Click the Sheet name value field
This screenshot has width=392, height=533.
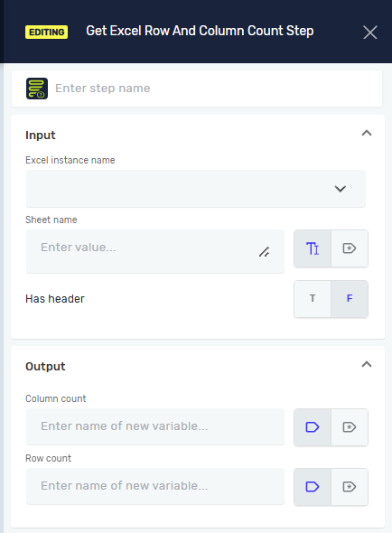click(155, 251)
